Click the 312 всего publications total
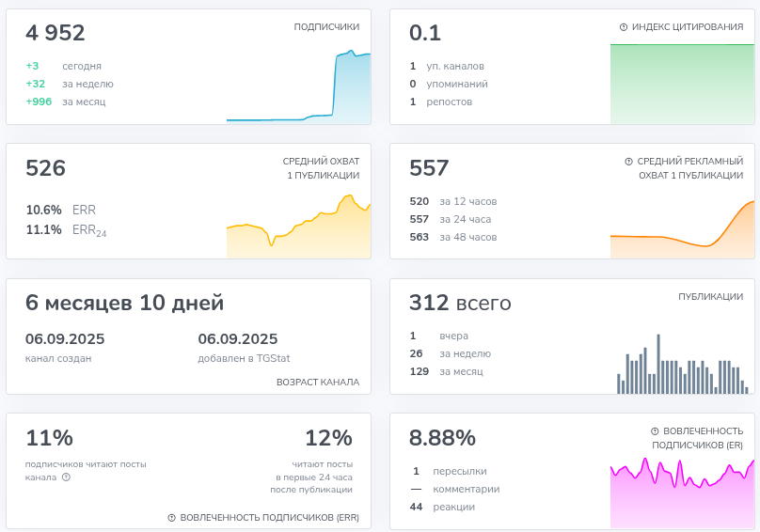The image size is (760, 532). point(460,303)
